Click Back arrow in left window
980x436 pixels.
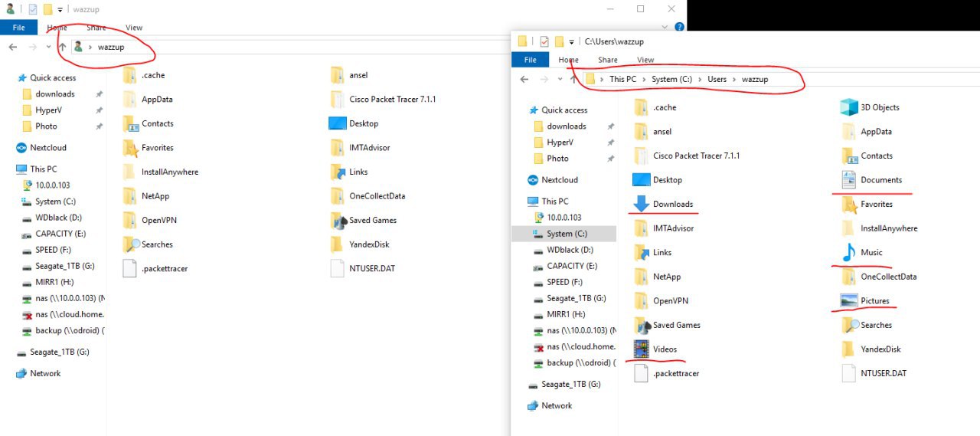click(x=12, y=47)
